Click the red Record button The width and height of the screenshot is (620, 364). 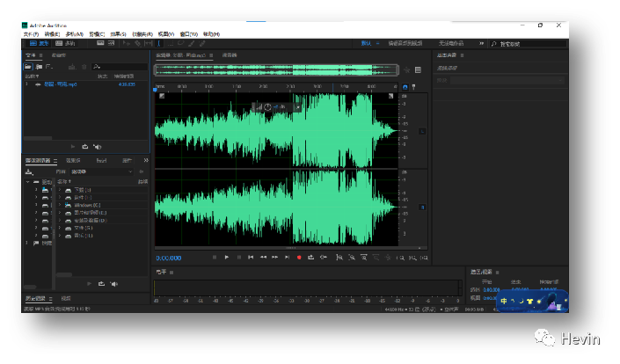coord(299,258)
